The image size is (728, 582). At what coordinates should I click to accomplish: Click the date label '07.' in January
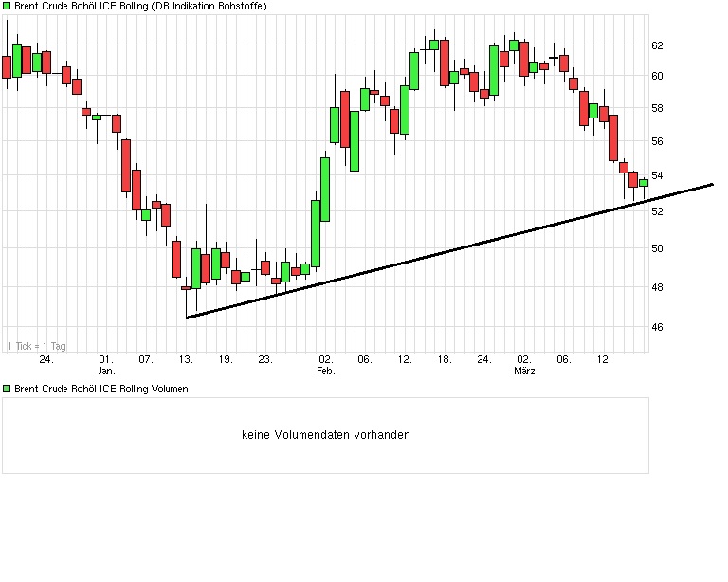146,359
